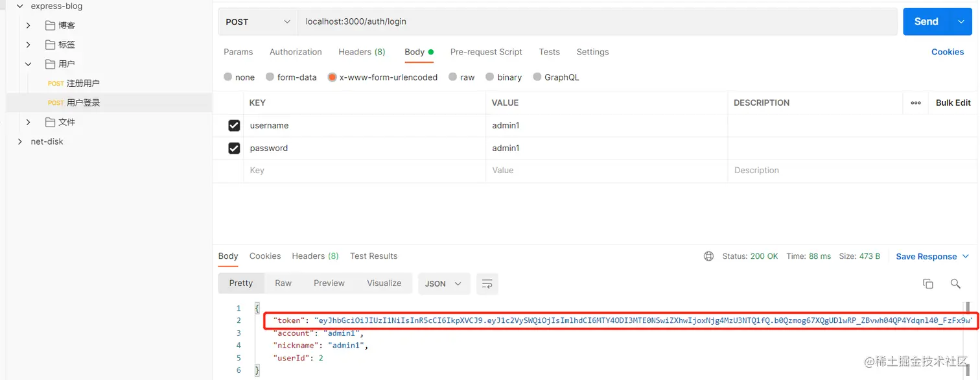Open the Save Response dropdown arrow

pyautogui.click(x=966, y=257)
